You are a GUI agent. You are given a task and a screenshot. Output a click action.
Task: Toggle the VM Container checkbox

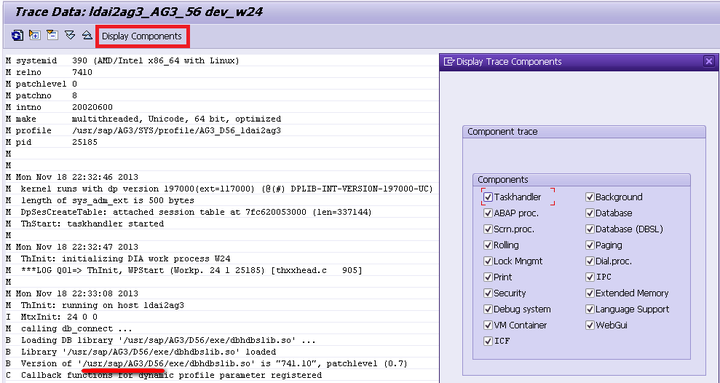pyautogui.click(x=488, y=325)
